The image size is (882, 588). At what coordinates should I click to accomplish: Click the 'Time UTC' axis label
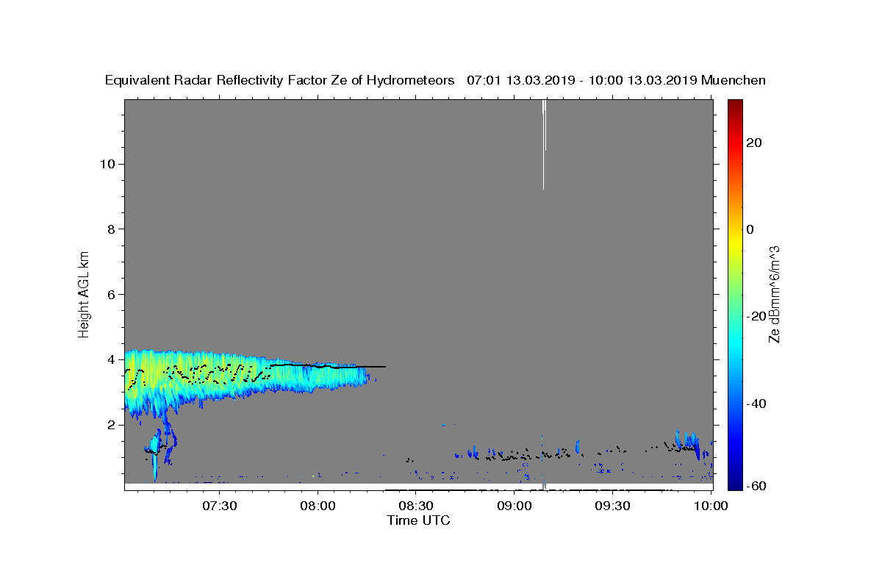coord(418,520)
